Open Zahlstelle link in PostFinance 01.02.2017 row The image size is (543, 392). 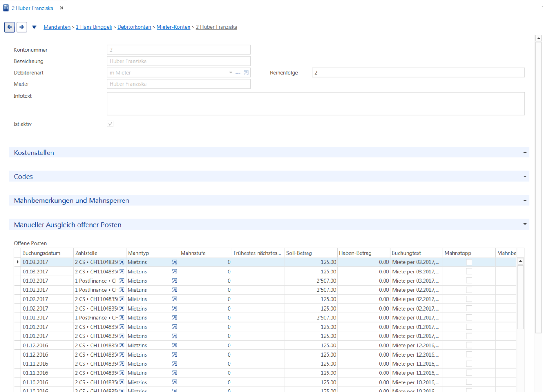[122, 290]
